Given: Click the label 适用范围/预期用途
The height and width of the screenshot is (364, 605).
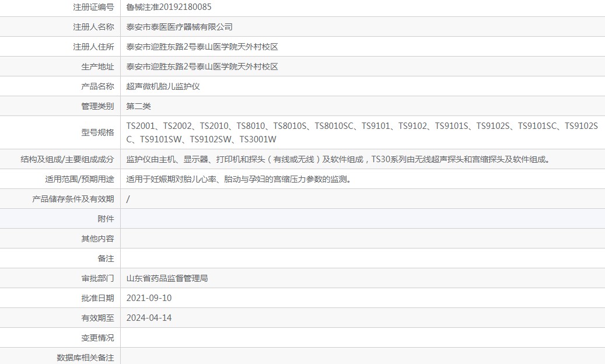Looking at the screenshot, I should coord(79,179).
